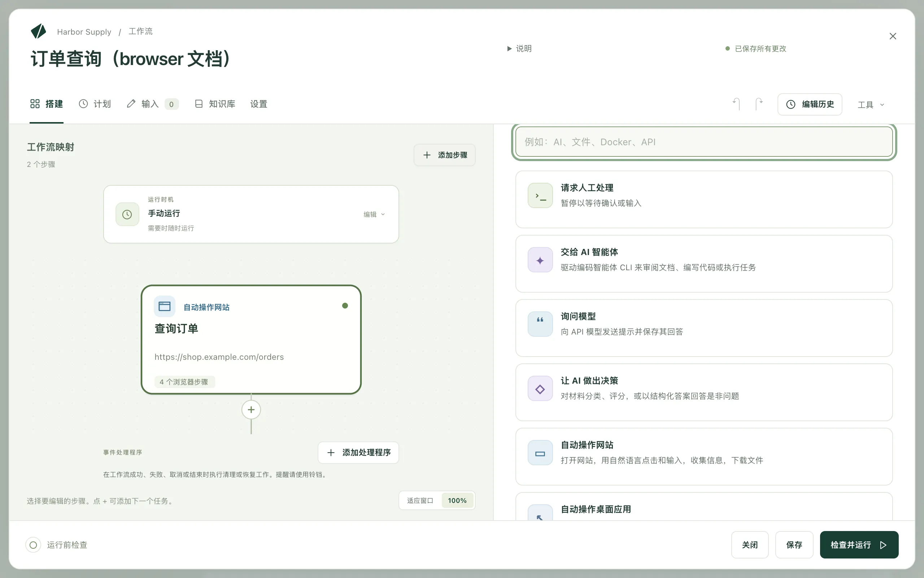Click the 保存 button
The width and height of the screenshot is (924, 578).
794,545
